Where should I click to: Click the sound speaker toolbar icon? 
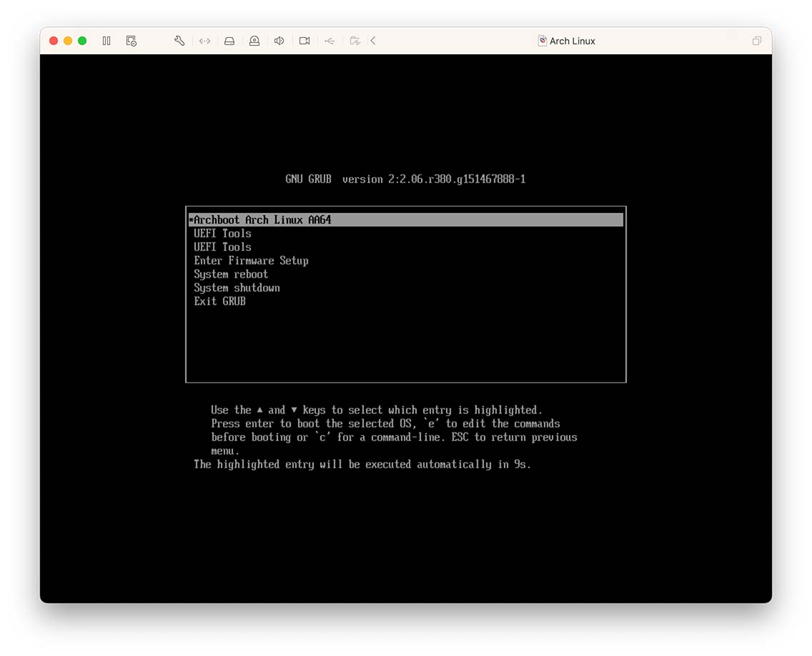point(279,41)
